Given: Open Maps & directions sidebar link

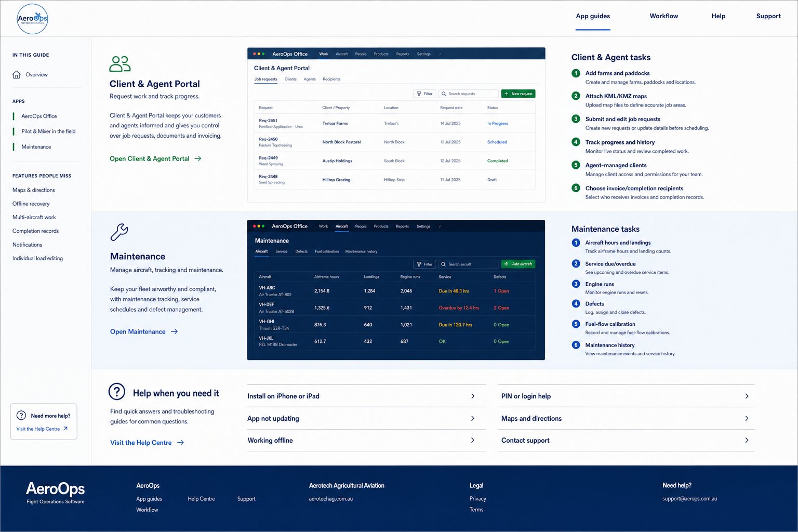Looking at the screenshot, I should click(x=34, y=190).
